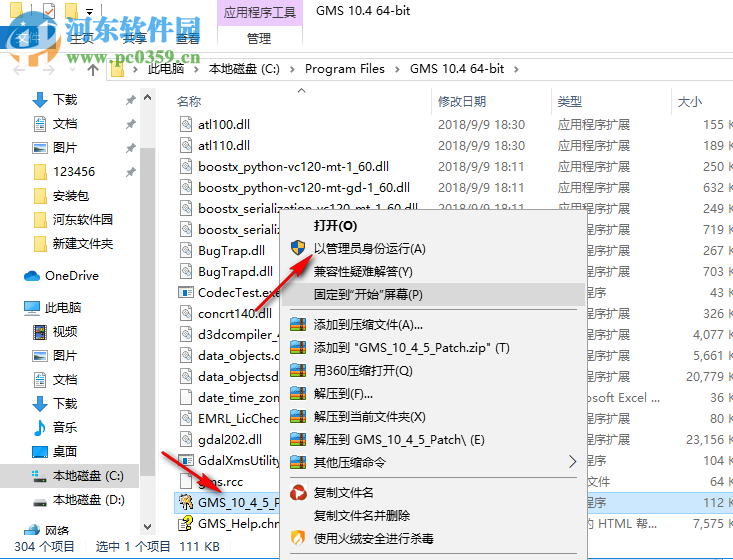733x560 pixels.
Task: Click Program Files breadcrumb in address bar
Action: tap(345, 69)
